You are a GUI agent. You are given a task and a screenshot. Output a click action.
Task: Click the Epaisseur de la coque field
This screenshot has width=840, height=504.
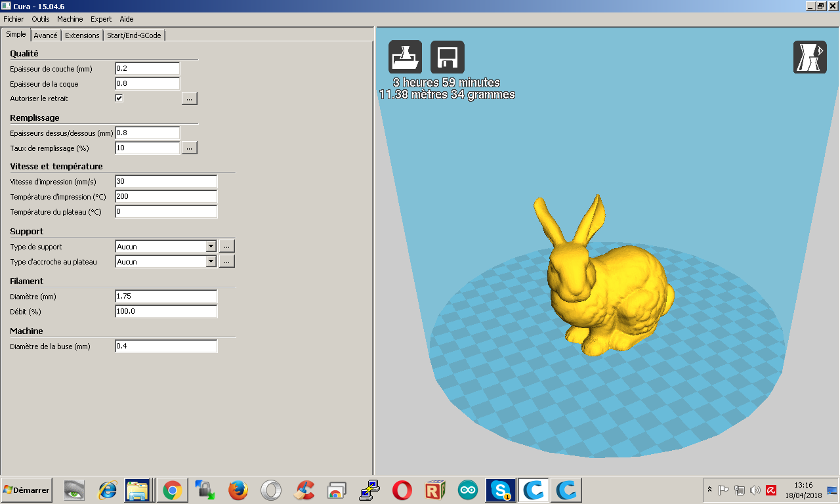click(147, 83)
